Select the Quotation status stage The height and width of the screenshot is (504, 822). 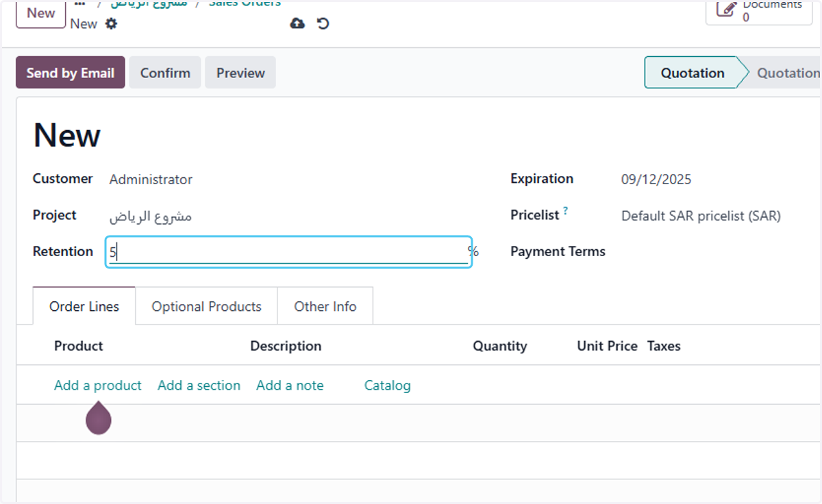pos(693,73)
